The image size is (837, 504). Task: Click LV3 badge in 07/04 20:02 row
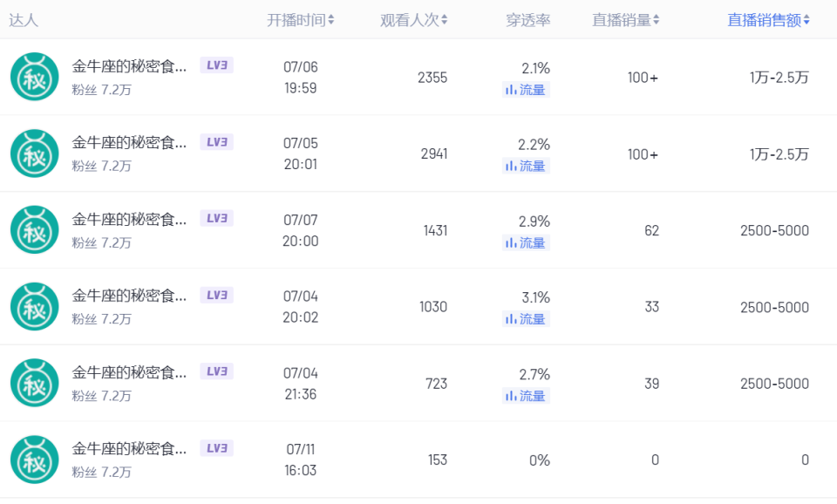click(x=217, y=296)
